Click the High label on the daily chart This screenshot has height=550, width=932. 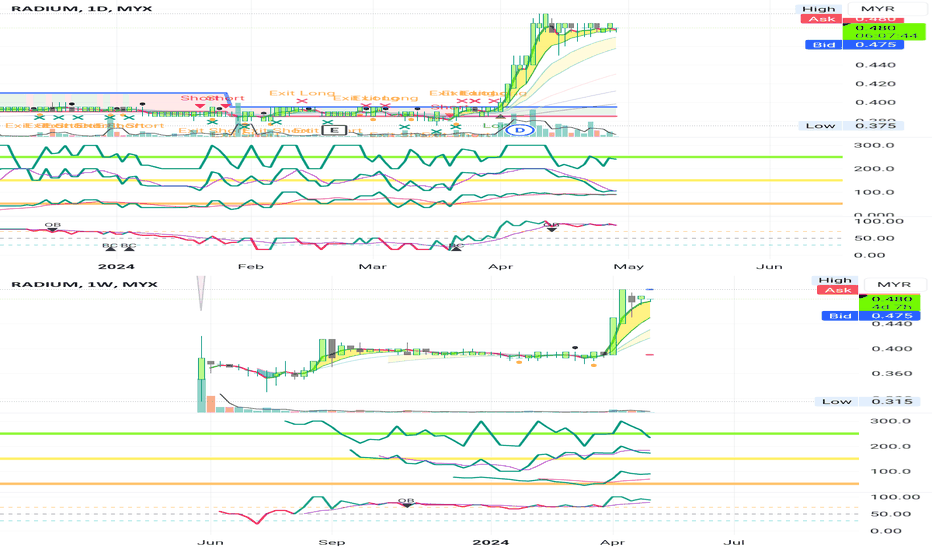[x=819, y=9]
